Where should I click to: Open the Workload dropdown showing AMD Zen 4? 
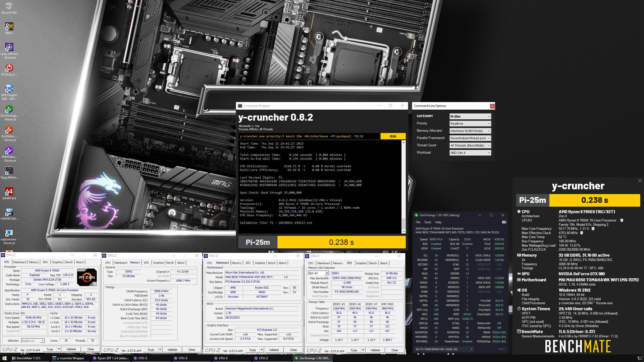pos(470,153)
